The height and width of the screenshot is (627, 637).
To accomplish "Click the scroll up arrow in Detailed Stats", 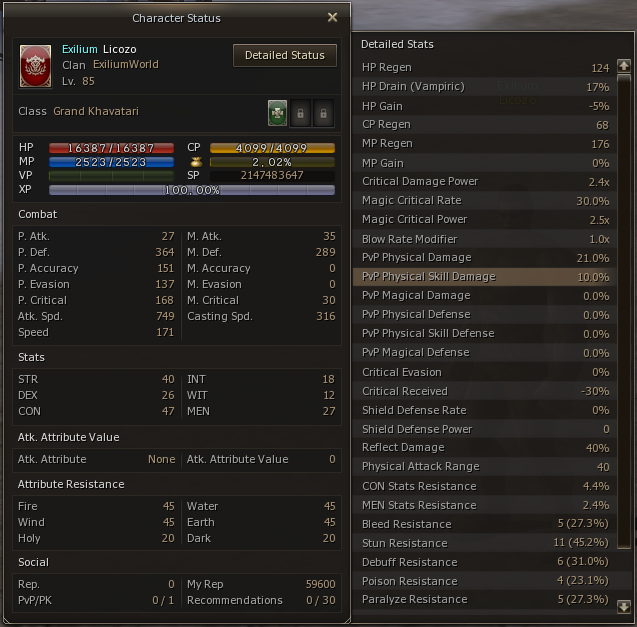I will point(624,66).
